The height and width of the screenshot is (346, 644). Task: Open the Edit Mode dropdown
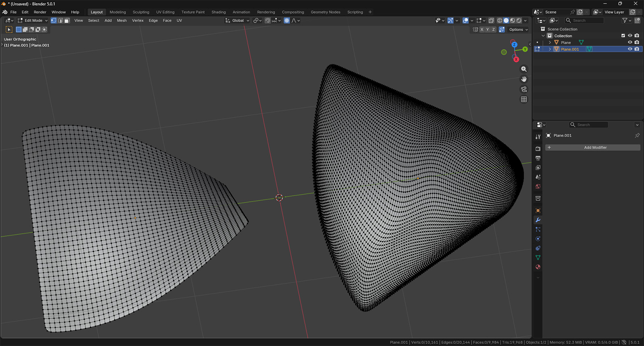(33, 21)
